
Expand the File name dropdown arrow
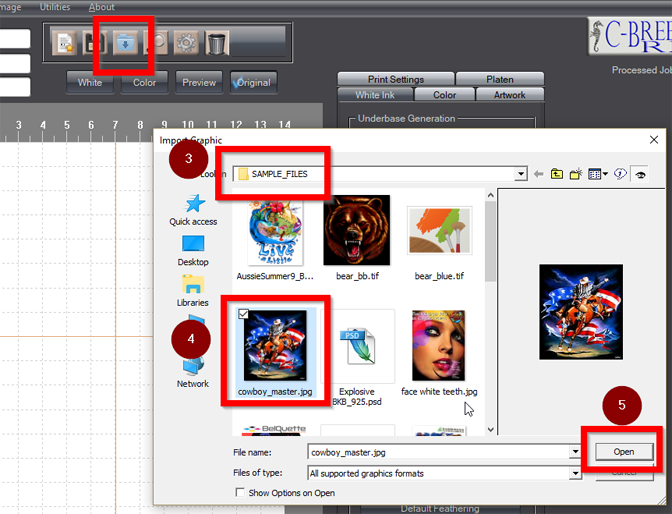click(x=575, y=452)
